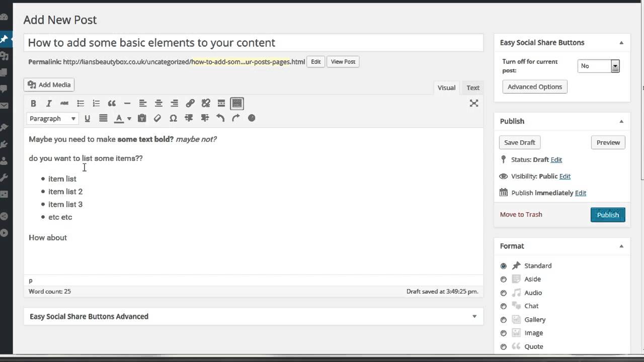Apply italic formatting

(x=49, y=104)
